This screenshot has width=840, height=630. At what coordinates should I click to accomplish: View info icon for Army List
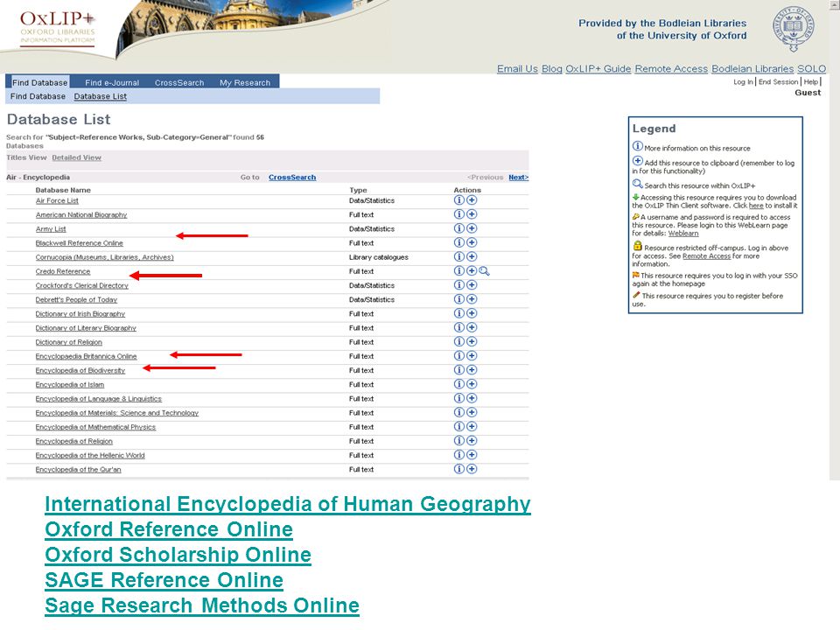pos(458,228)
